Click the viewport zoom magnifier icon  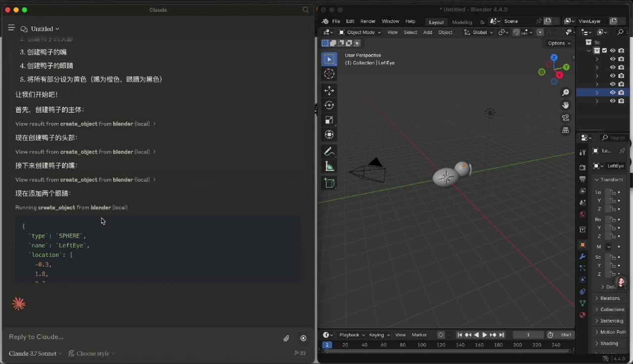pyautogui.click(x=566, y=92)
